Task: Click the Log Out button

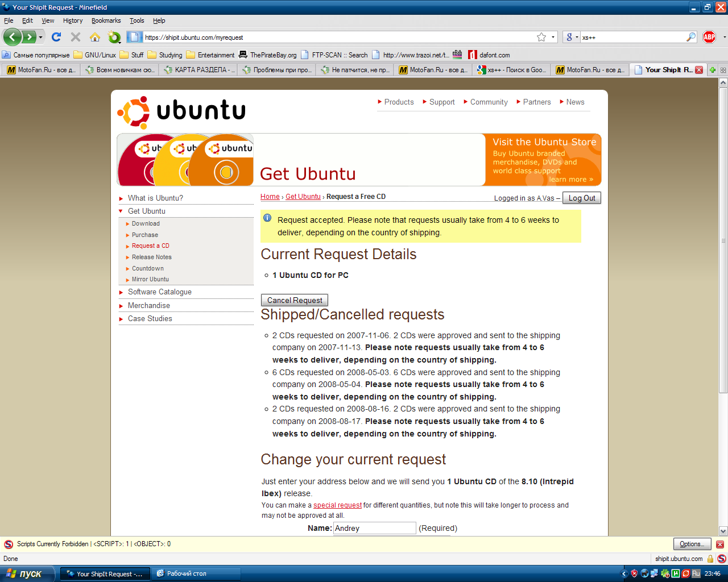Action: pyautogui.click(x=582, y=198)
